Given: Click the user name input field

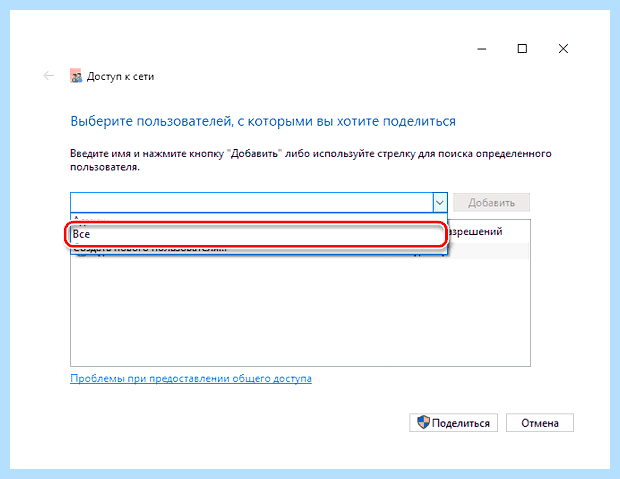Looking at the screenshot, I should pyautogui.click(x=252, y=203).
